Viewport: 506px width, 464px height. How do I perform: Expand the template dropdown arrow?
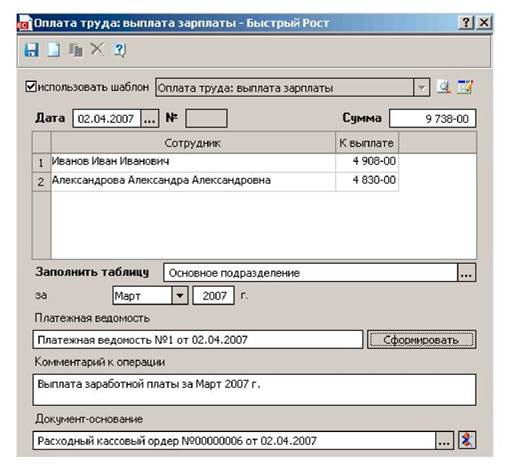(x=421, y=88)
